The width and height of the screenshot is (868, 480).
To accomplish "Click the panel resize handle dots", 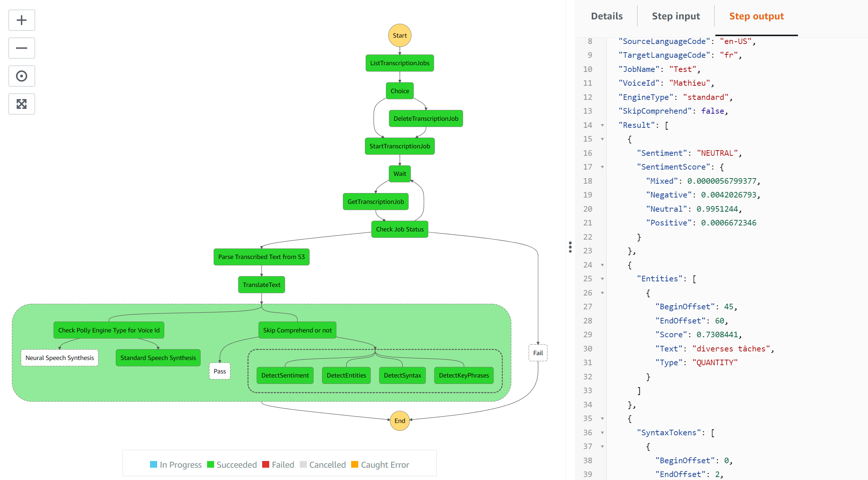I will click(570, 247).
